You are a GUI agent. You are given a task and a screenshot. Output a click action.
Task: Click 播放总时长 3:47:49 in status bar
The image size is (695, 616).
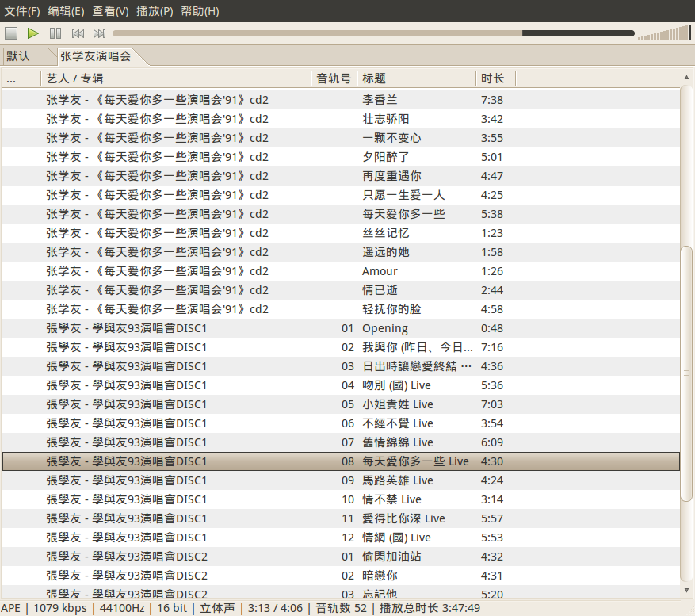pyautogui.click(x=430, y=608)
